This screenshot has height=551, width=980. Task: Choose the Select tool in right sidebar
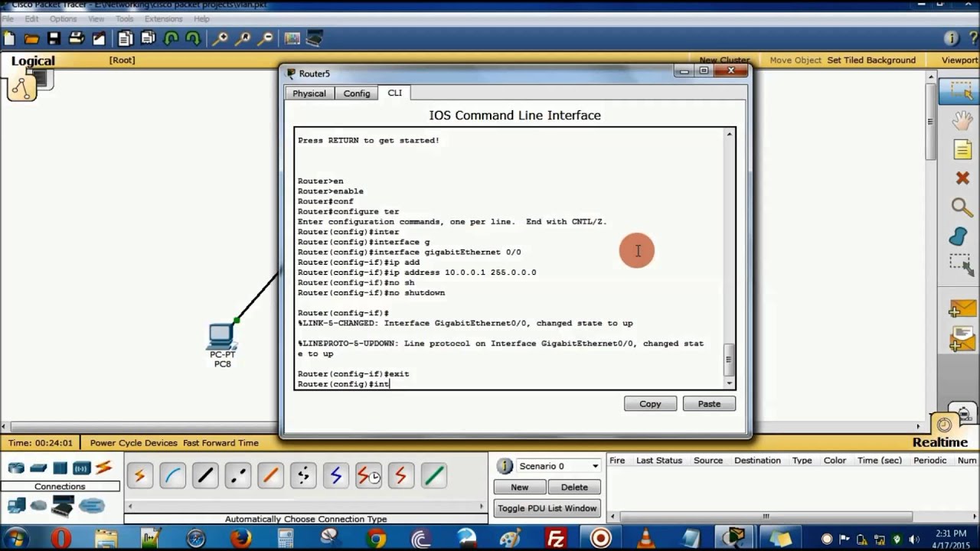coord(962,90)
